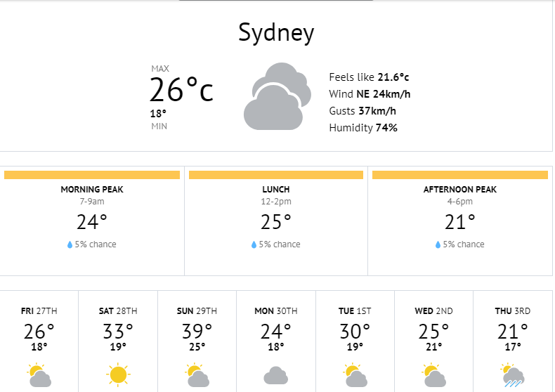Click Monday 30th cloudy icon
This screenshot has width=555, height=392.
[276, 376]
